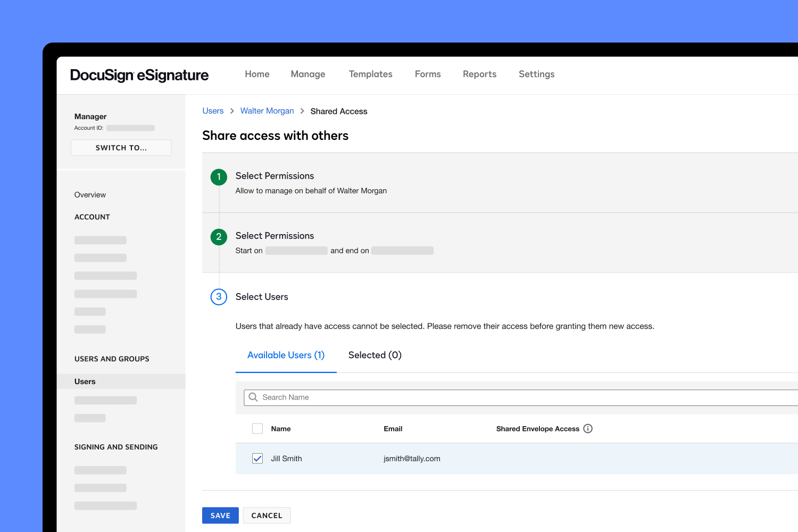Open the Manage section from top navigation
Image resolution: width=798 pixels, height=532 pixels.
tap(307, 74)
